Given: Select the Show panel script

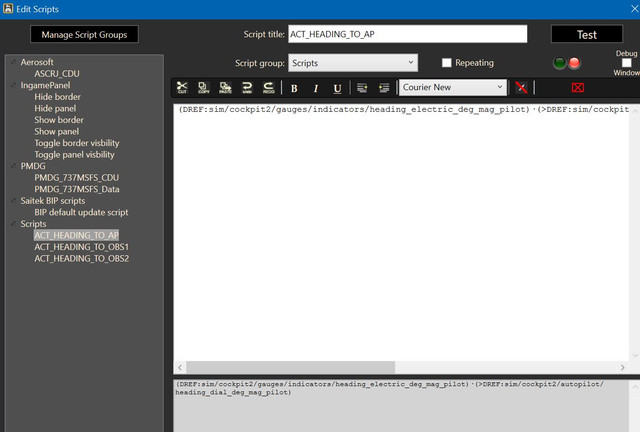Looking at the screenshot, I should pyautogui.click(x=57, y=131).
